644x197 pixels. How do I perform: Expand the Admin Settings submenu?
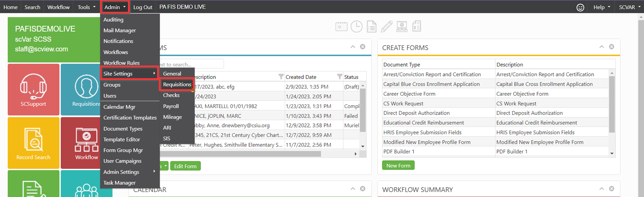(129, 172)
